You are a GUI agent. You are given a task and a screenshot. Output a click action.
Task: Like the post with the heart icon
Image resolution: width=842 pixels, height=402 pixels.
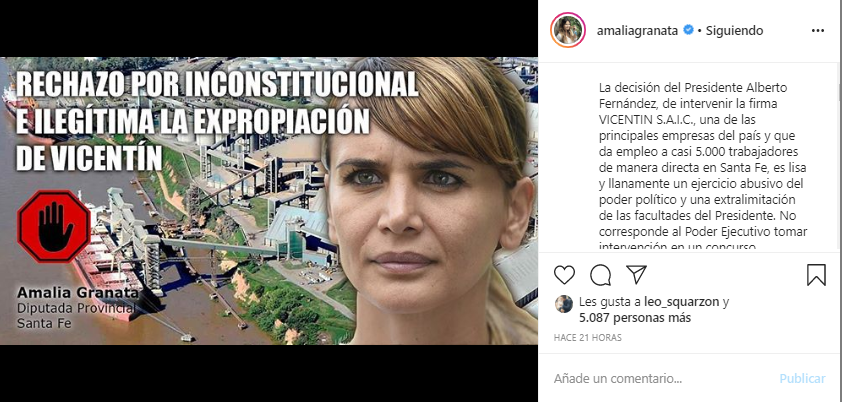click(x=564, y=275)
